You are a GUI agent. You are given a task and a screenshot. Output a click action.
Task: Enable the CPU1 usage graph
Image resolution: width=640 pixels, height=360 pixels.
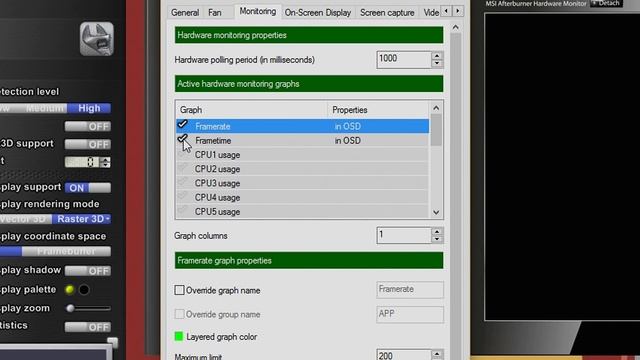[182, 154]
